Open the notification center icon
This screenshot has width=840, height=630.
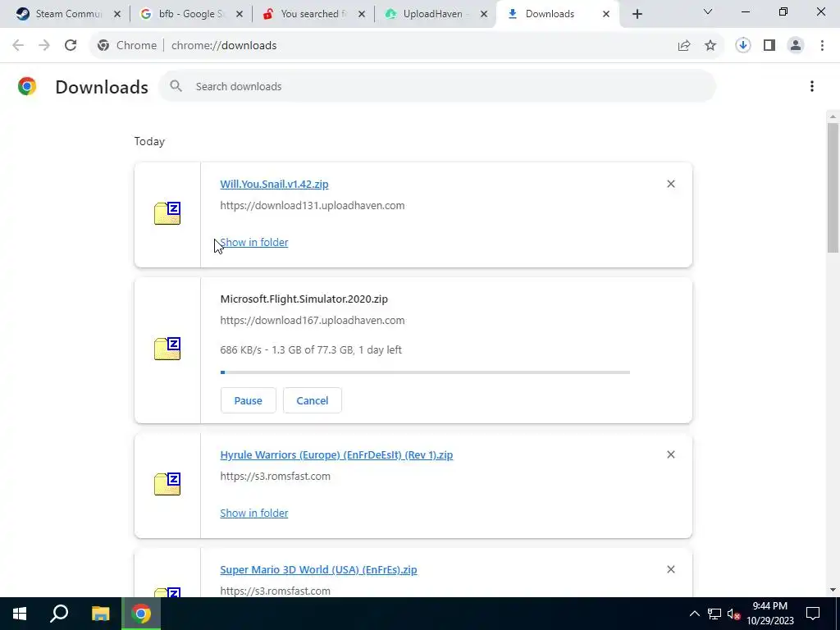(813, 614)
